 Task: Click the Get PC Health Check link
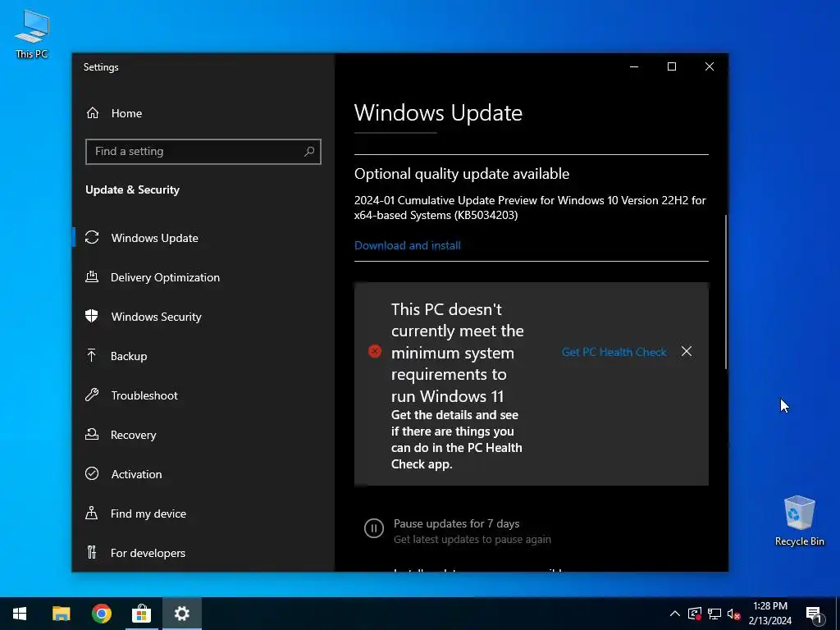tap(614, 352)
